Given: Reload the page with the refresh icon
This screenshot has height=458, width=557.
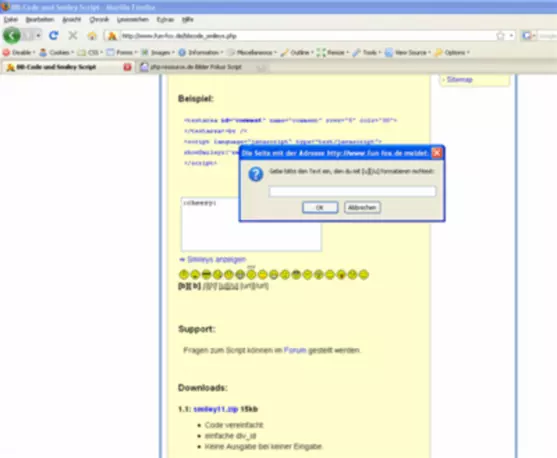Looking at the screenshot, I should 54,36.
